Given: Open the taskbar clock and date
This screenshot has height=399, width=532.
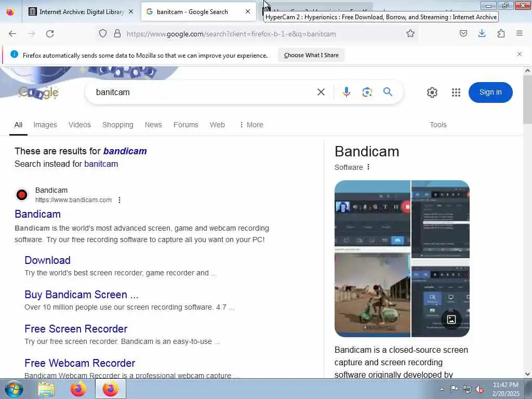Looking at the screenshot, I should click(x=506, y=389).
